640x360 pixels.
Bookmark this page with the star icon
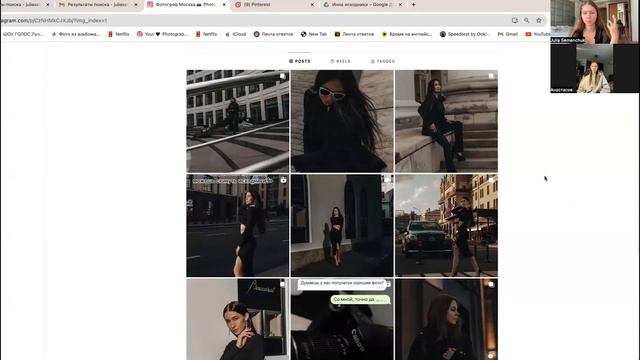(539, 20)
